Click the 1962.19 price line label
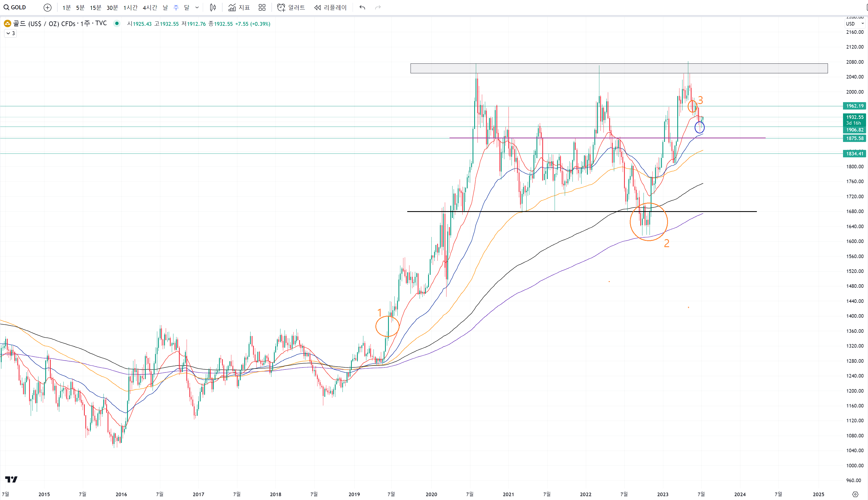 [854, 106]
